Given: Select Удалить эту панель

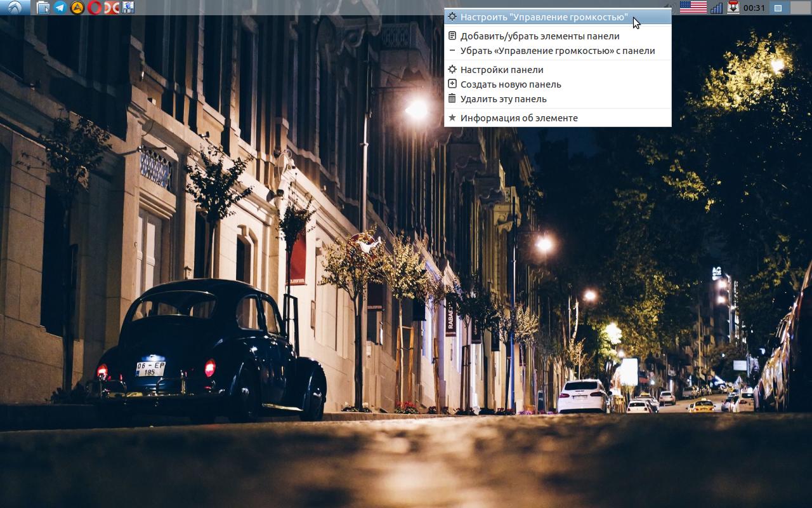Looking at the screenshot, I should [558, 99].
